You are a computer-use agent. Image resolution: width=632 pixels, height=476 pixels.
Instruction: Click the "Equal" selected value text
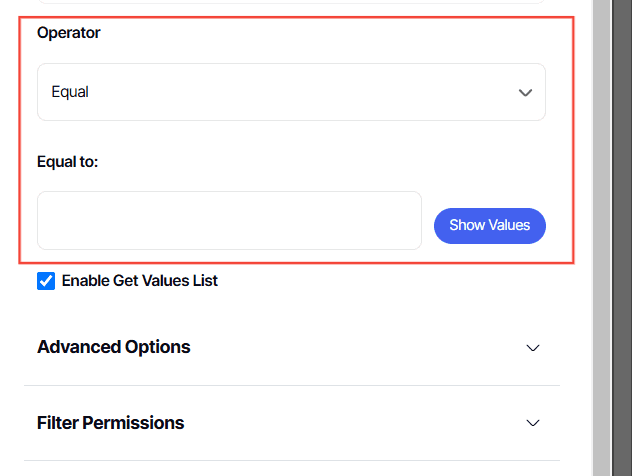coord(70,92)
